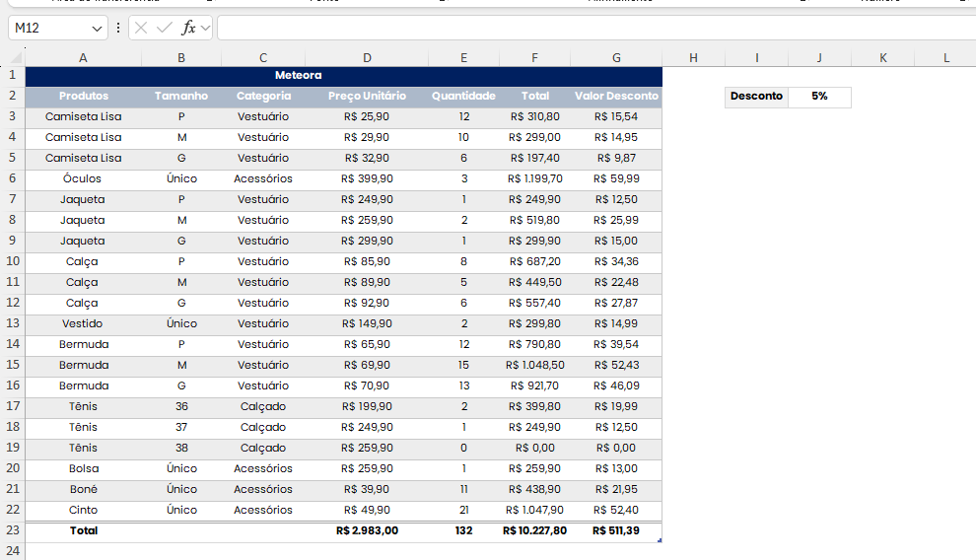Viewport: 976px width, 560px height.
Task: Click the Valor Desconto header cell
Action: [616, 96]
